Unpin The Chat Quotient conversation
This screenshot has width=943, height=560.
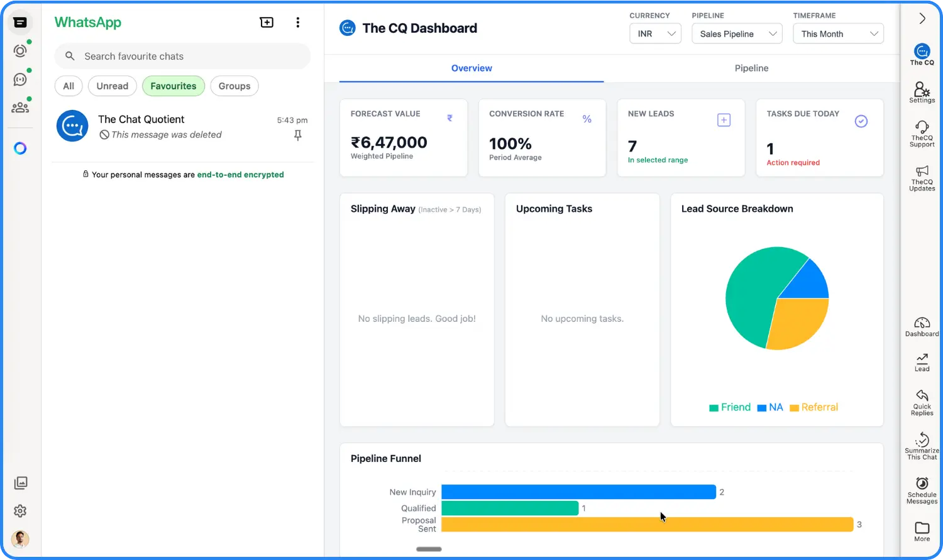click(297, 135)
